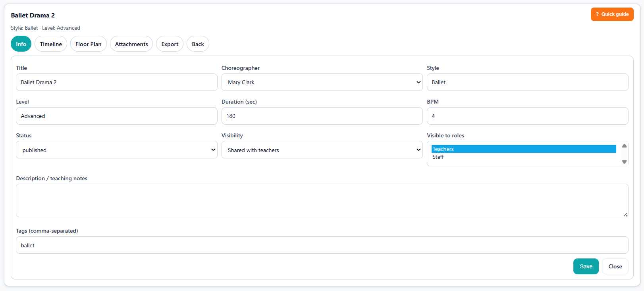Image resolution: width=644 pixels, height=291 pixels.
Task: Expand the Choreographer dropdown
Action: tap(322, 82)
